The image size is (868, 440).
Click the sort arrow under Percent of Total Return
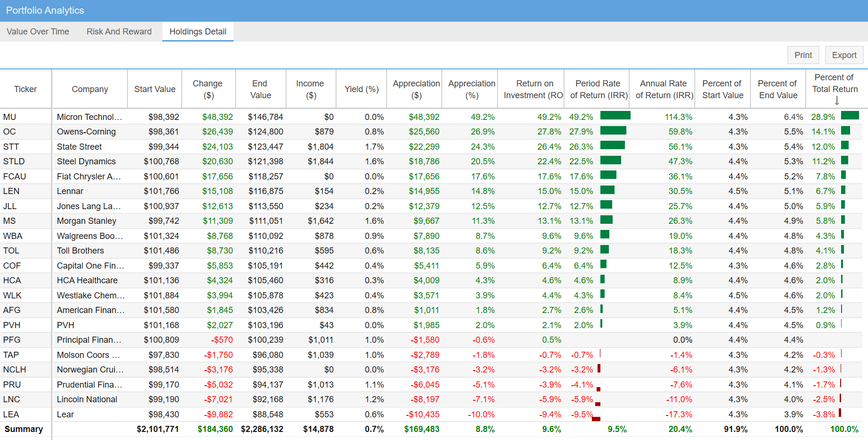(x=836, y=101)
